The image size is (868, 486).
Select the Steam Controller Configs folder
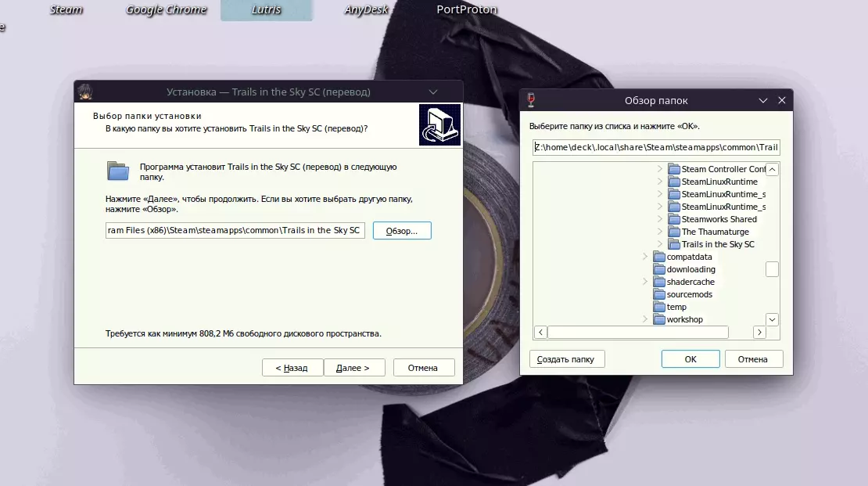[x=723, y=169]
